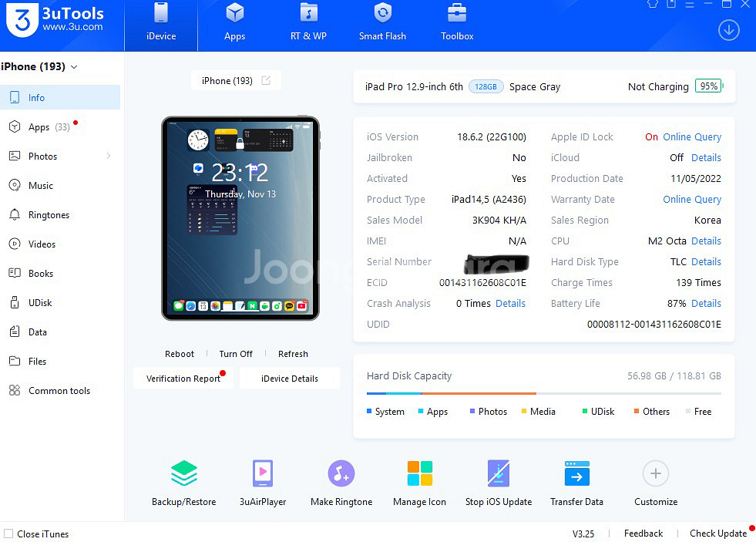The width and height of the screenshot is (756, 542).
Task: Click the iPad screen preview thumbnail
Action: click(x=240, y=218)
